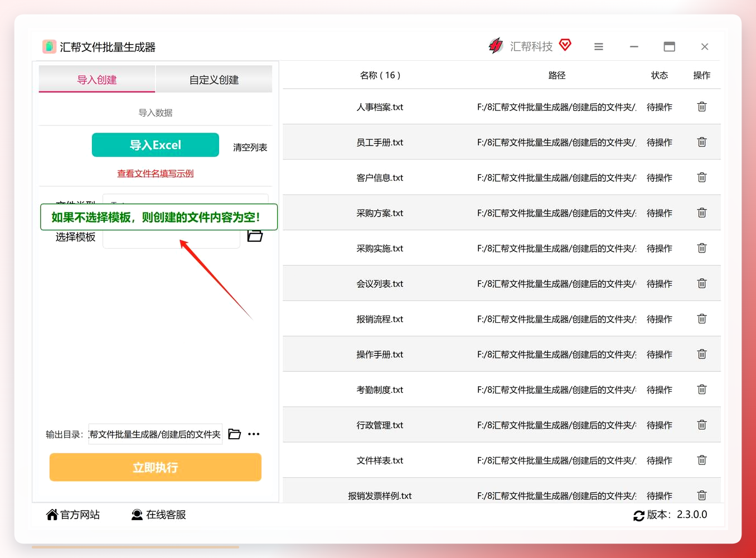The width and height of the screenshot is (756, 558).
Task: Click the 导入Excel button
Action: coord(156,145)
